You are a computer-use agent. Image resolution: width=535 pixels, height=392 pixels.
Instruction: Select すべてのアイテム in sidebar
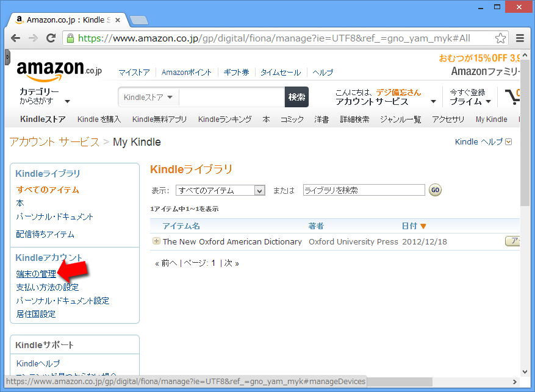pos(48,190)
